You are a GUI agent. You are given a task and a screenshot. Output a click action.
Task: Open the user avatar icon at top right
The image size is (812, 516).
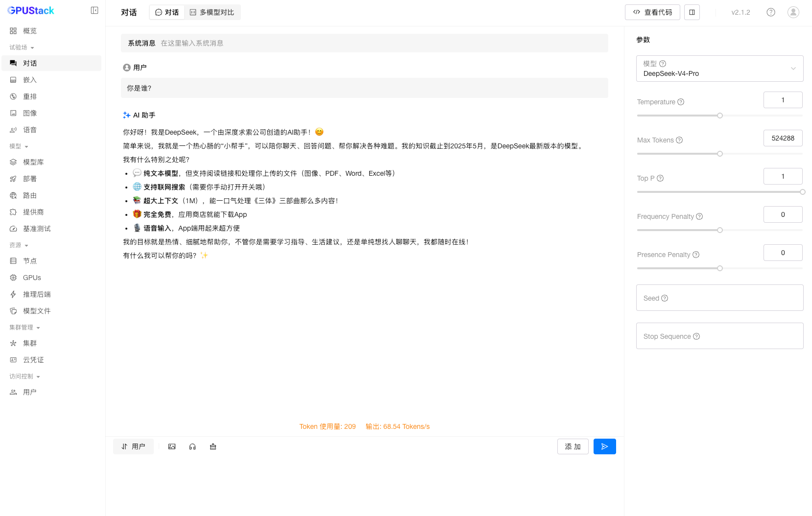793,12
